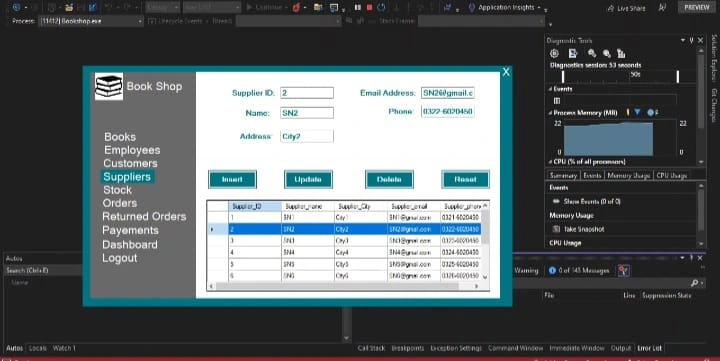720x361 pixels.
Task: Click the Email Address input field
Action: 448,93
